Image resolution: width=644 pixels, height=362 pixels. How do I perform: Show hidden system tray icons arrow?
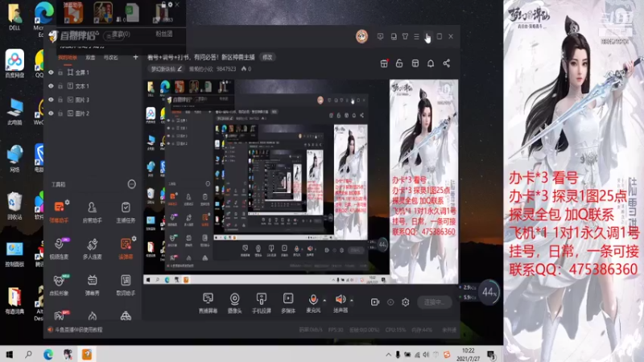tap(388, 354)
